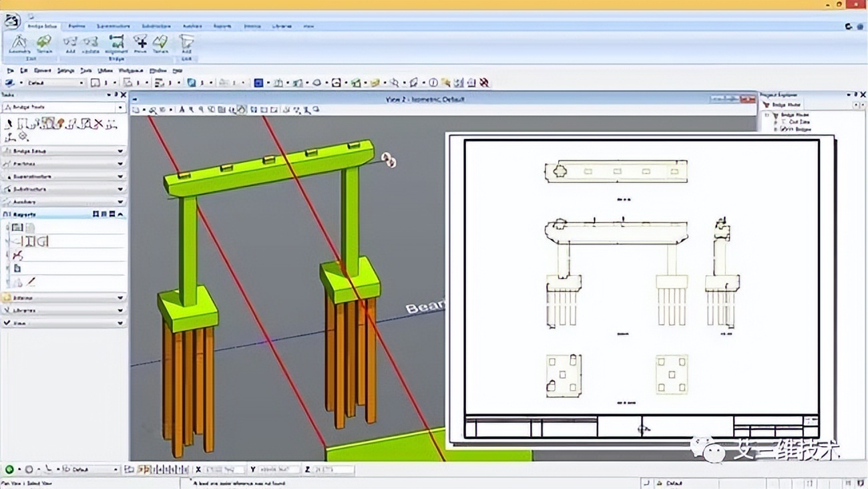Click the Geometry icon in the ribbon
868x489 pixels.
19,44
